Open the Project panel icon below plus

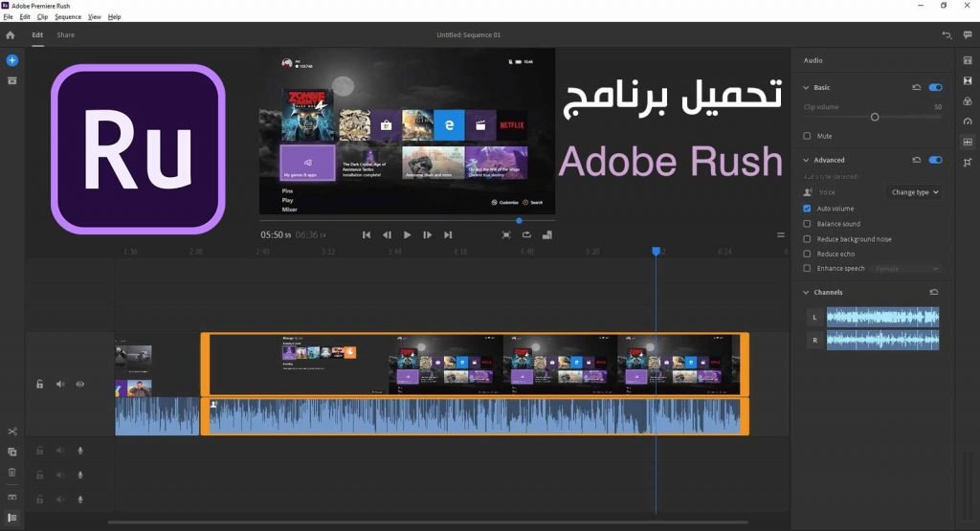(x=11, y=80)
